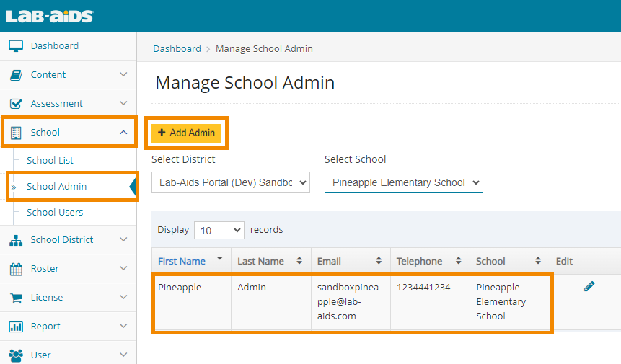
Task: Edit Pineapple Admin with pencil icon
Action: point(589,287)
